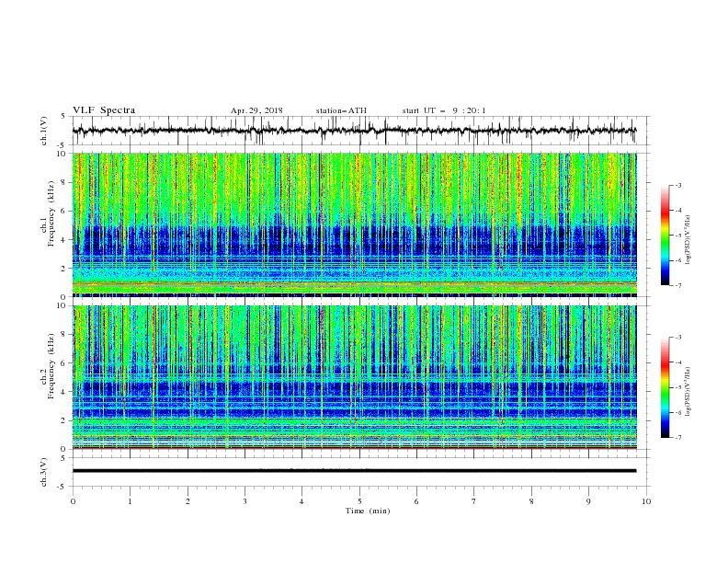Click the 'start UT = 9:20:1' text

444,110
